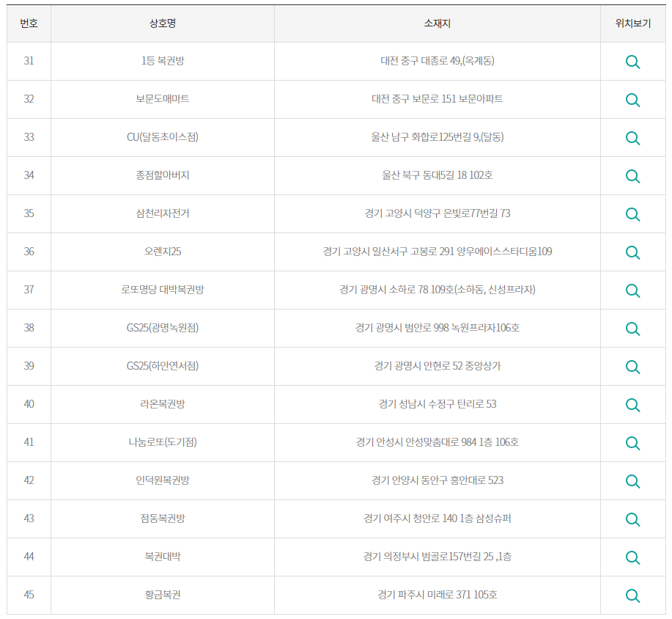Screen dimensions: 672x619
Task: View location of 종점할아버지
Action: [x=632, y=176]
